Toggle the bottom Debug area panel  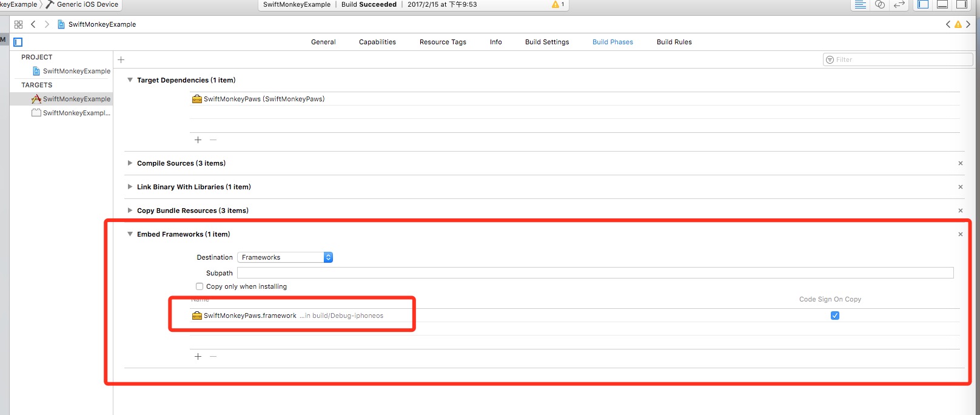(942, 5)
